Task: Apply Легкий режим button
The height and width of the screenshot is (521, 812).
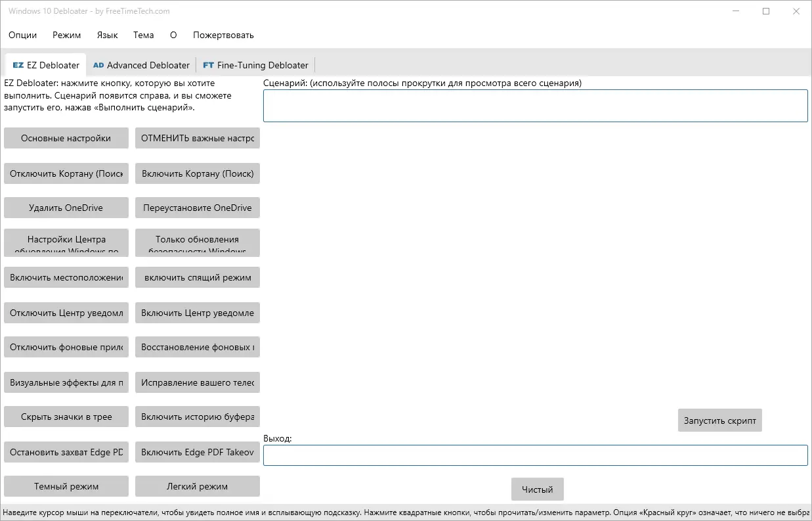Action: point(198,486)
